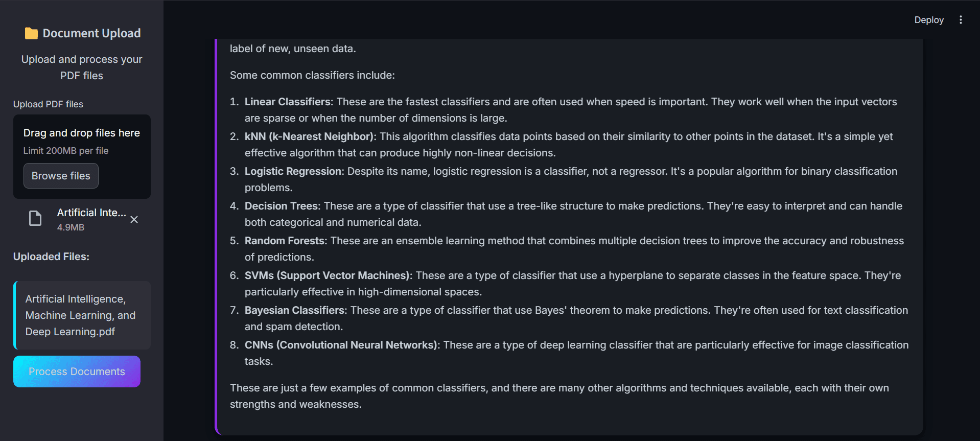Click the 'Drag and drop files here' text

pos(82,132)
